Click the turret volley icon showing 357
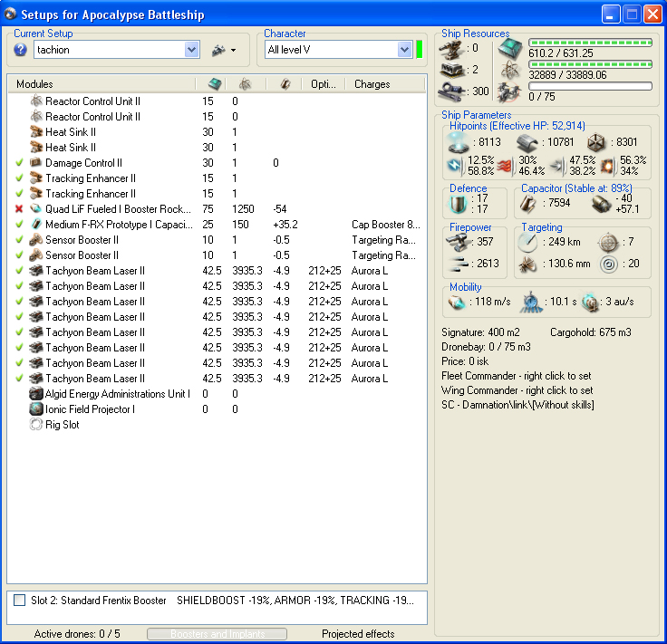The height and width of the screenshot is (644, 667). pyautogui.click(x=458, y=242)
